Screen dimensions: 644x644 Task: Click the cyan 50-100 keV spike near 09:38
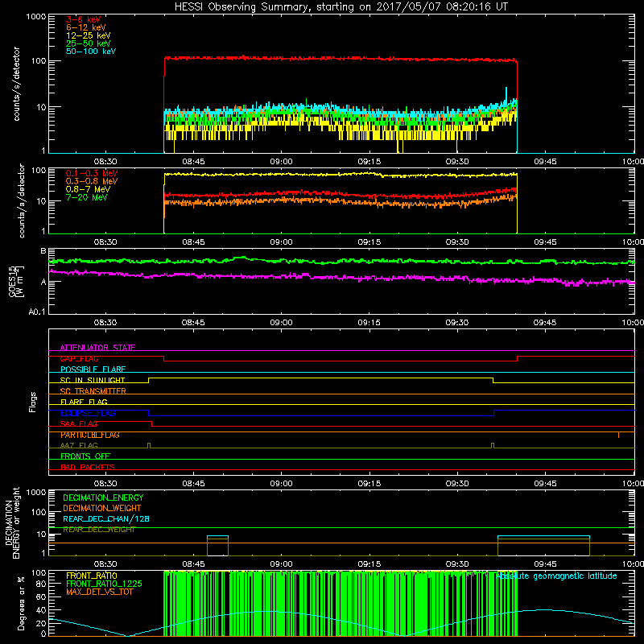(506, 93)
